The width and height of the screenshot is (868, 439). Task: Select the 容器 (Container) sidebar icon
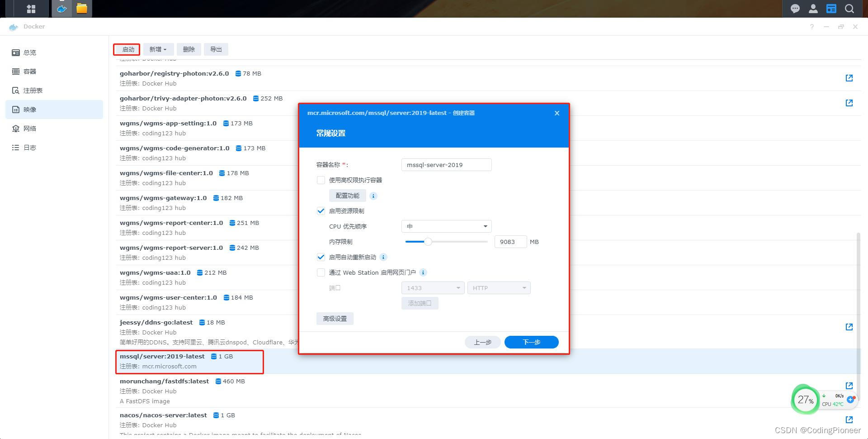coord(30,71)
